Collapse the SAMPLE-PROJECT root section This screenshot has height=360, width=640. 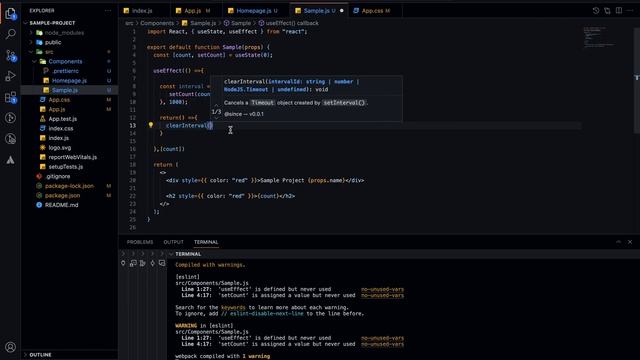click(26, 23)
